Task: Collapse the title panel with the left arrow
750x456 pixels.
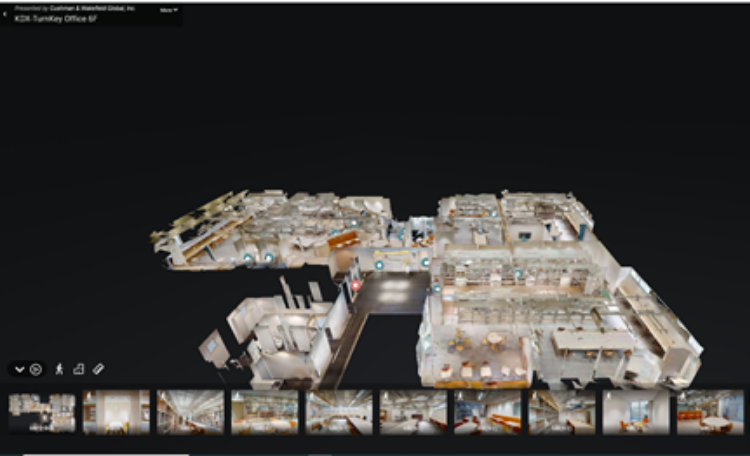Action: coord(5,14)
